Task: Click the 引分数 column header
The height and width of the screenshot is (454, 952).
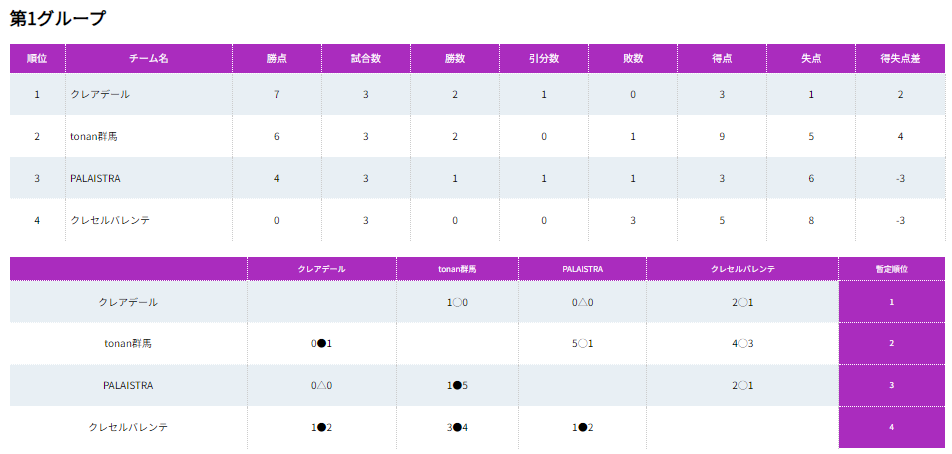Action: [544, 59]
